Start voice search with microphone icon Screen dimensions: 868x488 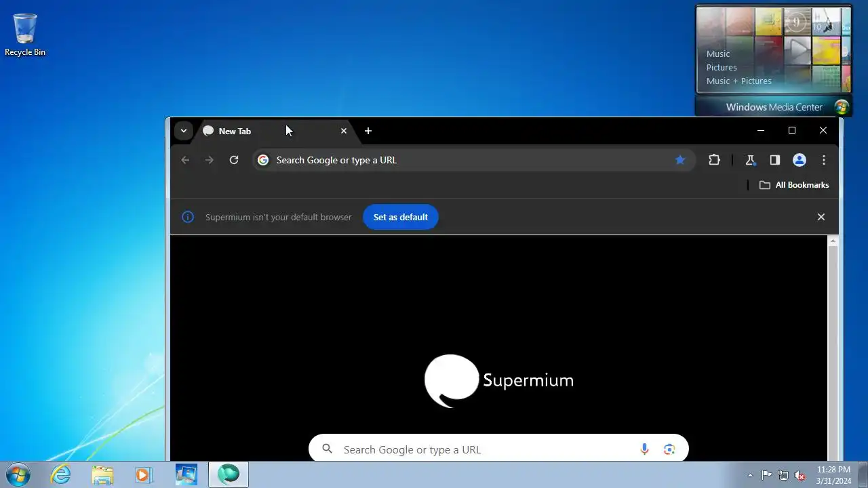(644, 449)
